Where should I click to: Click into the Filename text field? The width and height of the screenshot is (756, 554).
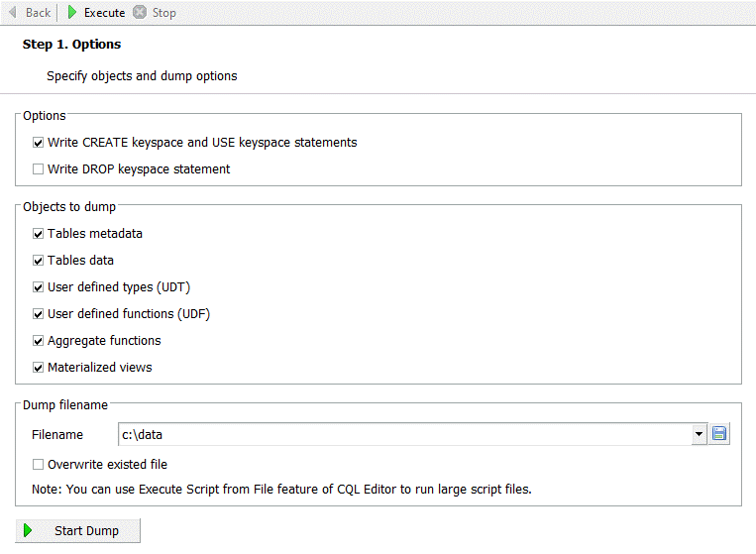(396, 434)
